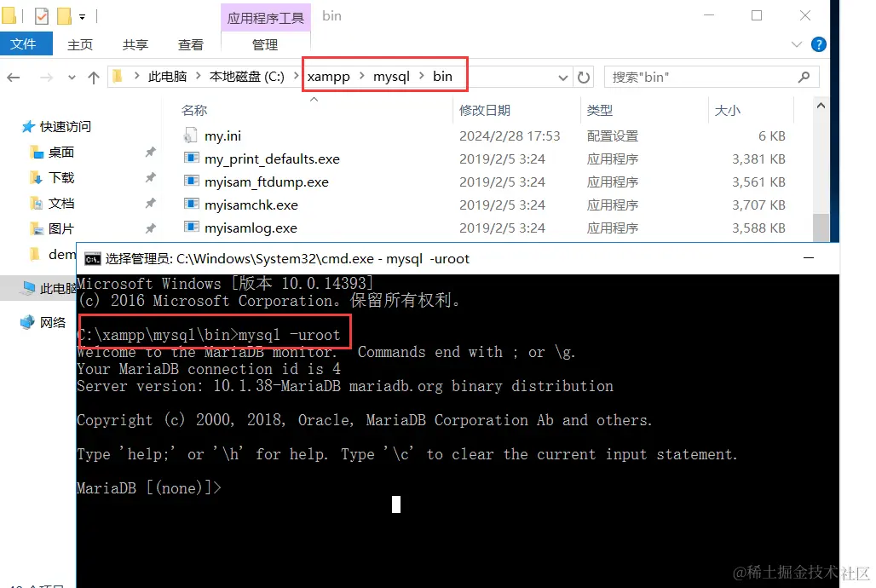Switch to the 查看 ribbon tab
This screenshot has width=876, height=588.
point(191,44)
